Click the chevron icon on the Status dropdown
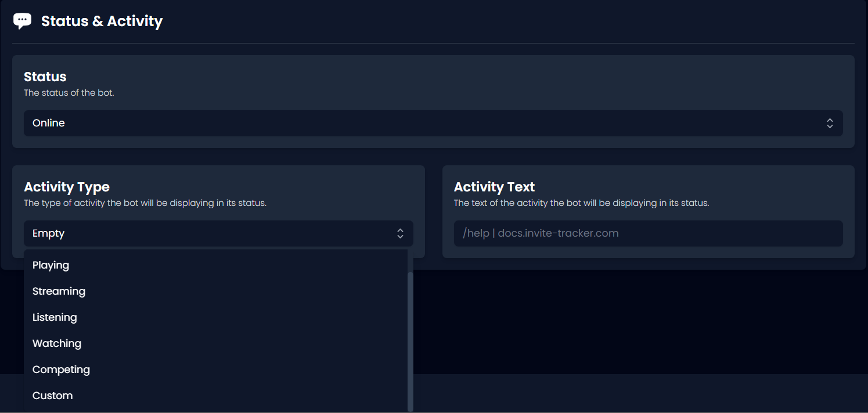This screenshot has height=413, width=868. (x=830, y=123)
